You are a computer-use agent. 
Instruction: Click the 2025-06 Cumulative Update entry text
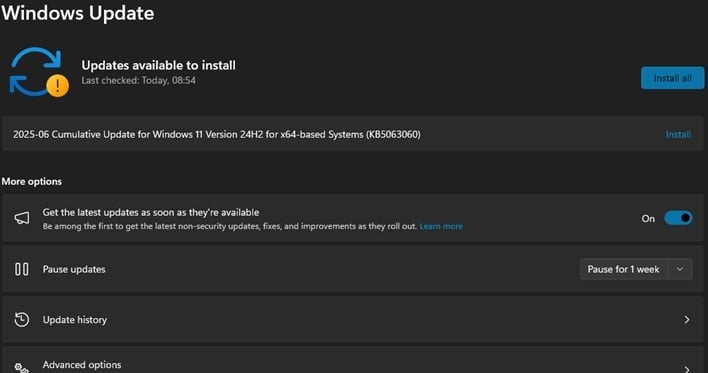click(217, 135)
